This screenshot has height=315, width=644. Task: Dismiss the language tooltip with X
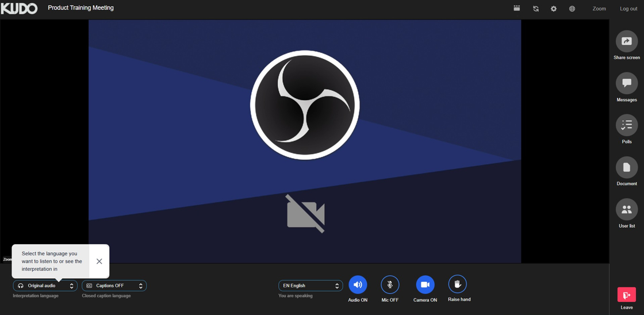(99, 261)
